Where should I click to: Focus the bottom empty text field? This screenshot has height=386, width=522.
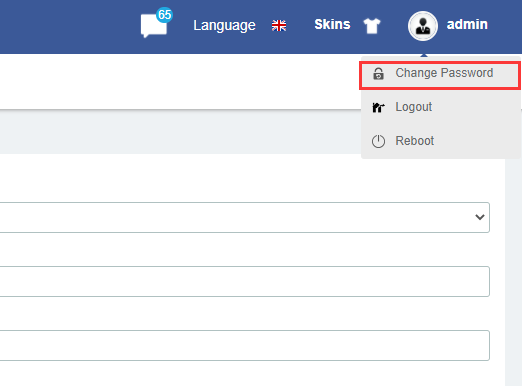[245, 345]
